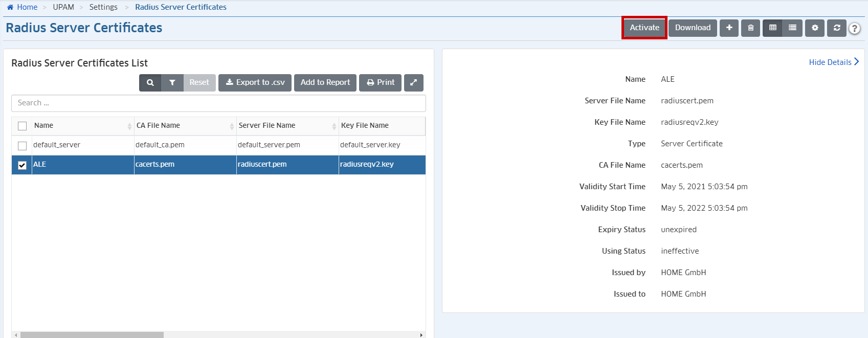Open Settings breadcrumb item
The height and width of the screenshot is (338, 868).
pos(103,7)
